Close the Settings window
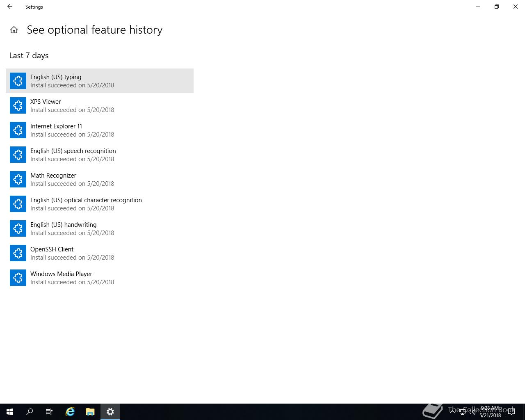 click(516, 7)
